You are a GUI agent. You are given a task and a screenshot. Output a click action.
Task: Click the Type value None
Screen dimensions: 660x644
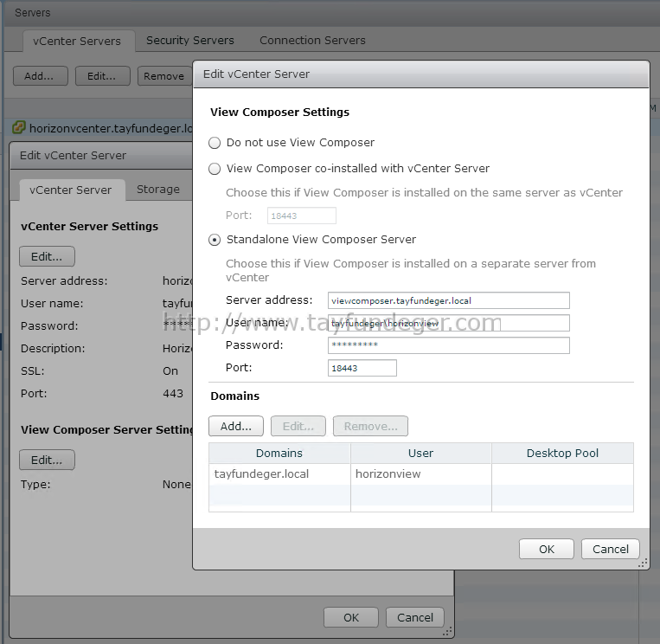(x=176, y=485)
